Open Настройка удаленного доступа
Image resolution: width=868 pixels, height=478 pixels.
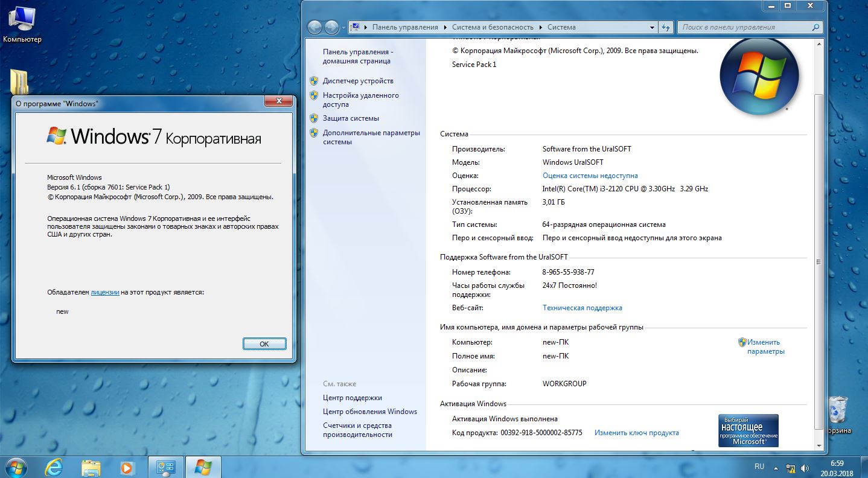pos(360,100)
